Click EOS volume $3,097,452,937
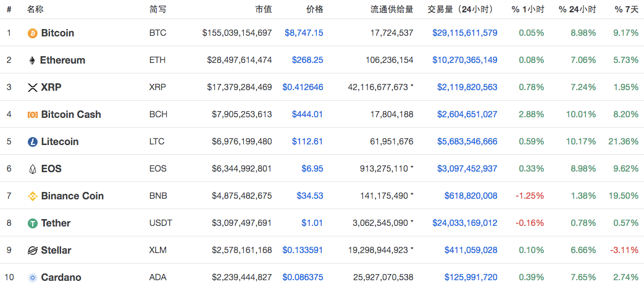Image resolution: width=644 pixels, height=287 pixels. (x=467, y=168)
